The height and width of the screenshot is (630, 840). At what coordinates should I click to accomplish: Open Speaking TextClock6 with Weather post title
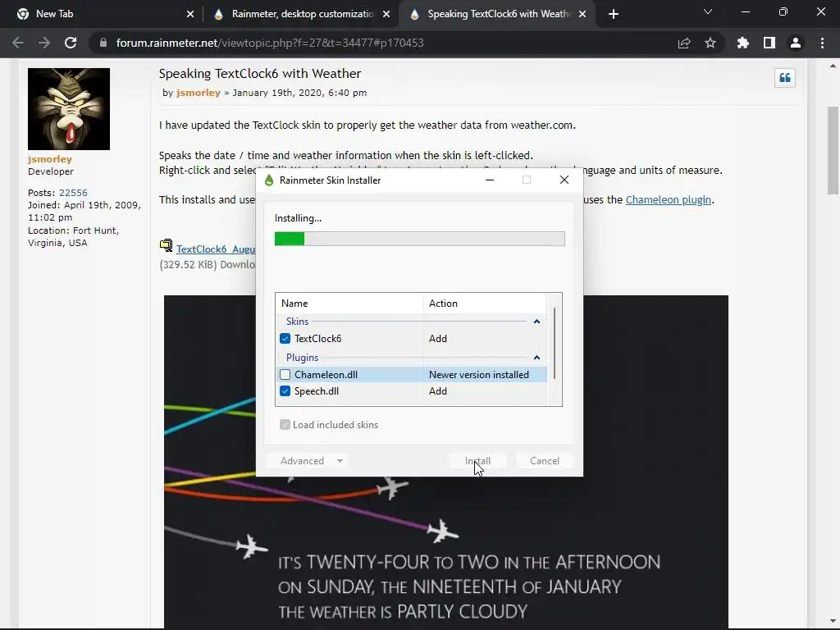[x=260, y=73]
